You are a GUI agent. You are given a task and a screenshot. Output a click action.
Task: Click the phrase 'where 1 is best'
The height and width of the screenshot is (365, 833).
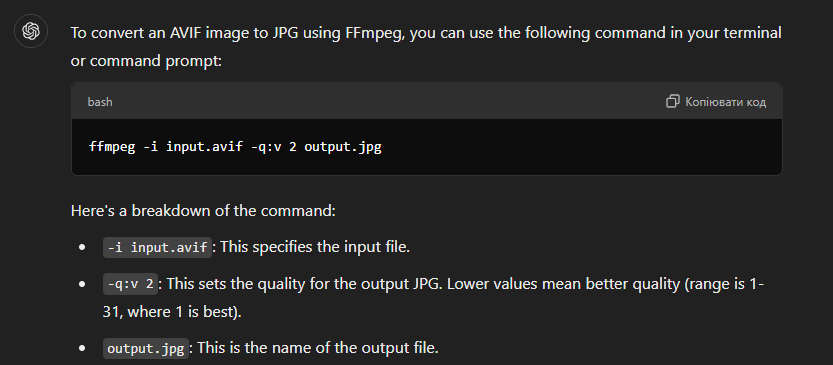[x=182, y=311]
